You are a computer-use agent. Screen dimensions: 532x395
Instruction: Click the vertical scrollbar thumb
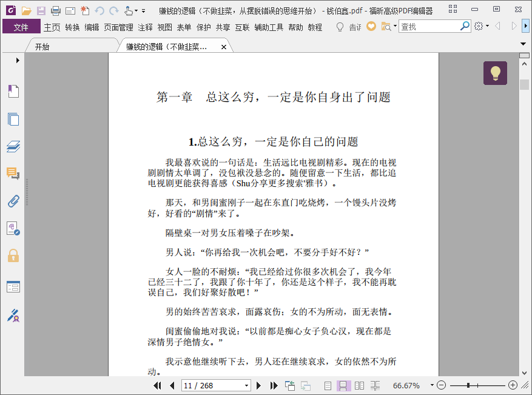(524, 84)
